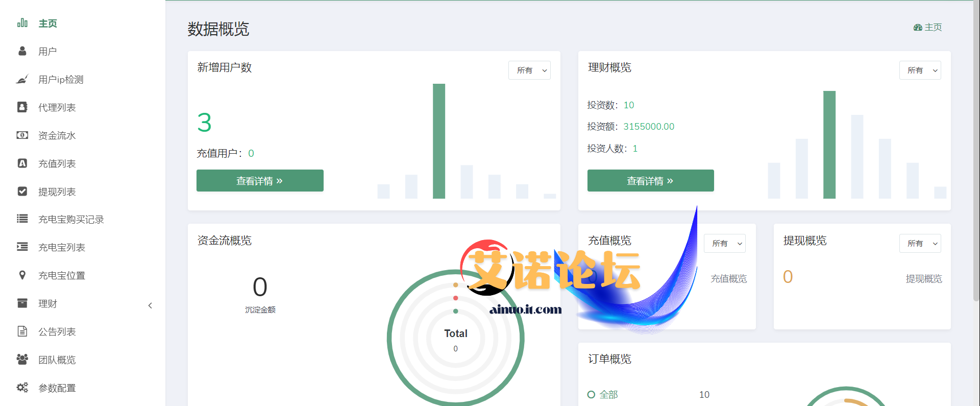Image resolution: width=980 pixels, height=406 pixels.
Task: Click the 充电宝位置 map pin icon
Action: [22, 275]
